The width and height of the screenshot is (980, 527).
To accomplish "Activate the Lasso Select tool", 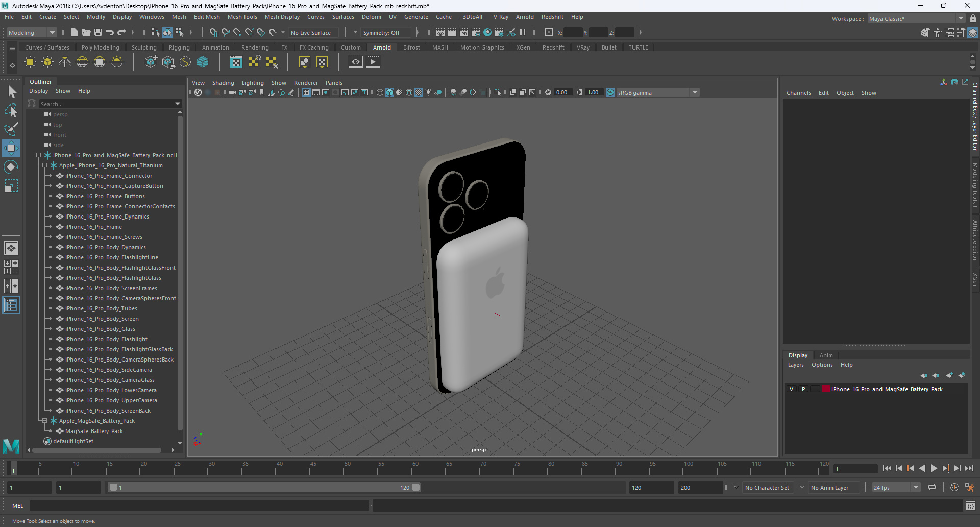I will point(11,110).
